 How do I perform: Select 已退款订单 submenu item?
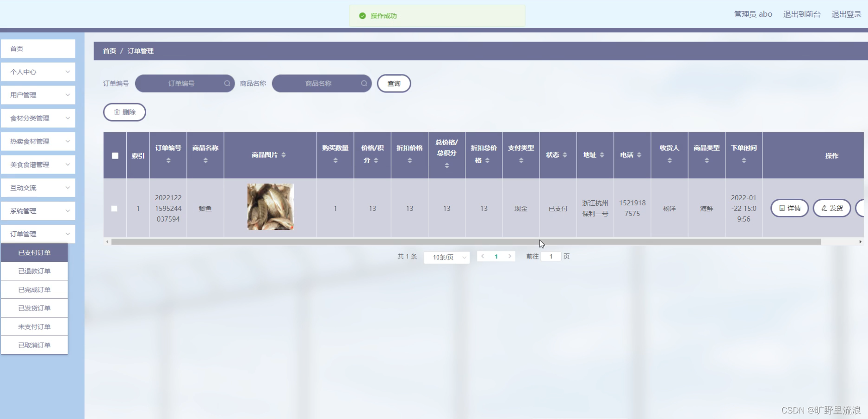click(34, 271)
